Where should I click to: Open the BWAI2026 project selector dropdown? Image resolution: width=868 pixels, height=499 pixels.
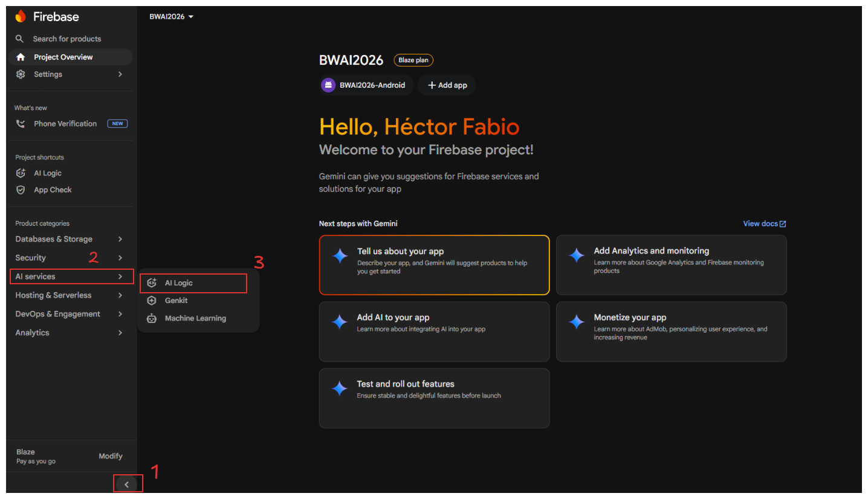(171, 16)
